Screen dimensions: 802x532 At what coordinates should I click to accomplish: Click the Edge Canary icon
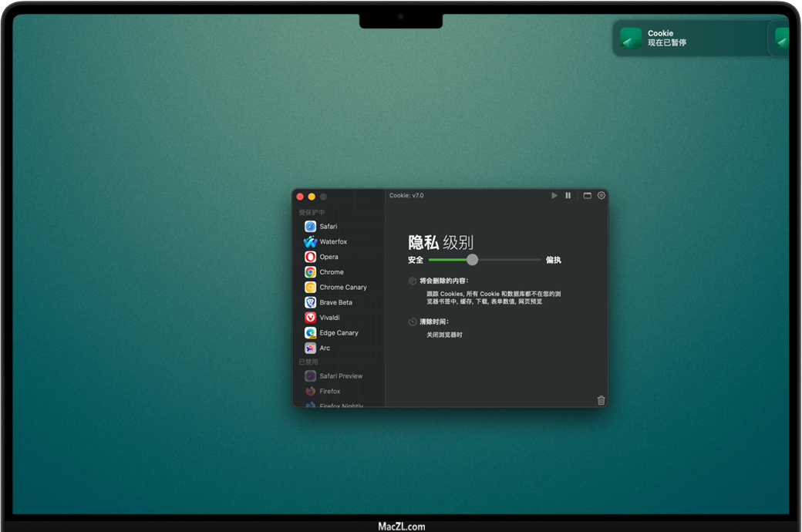point(310,333)
